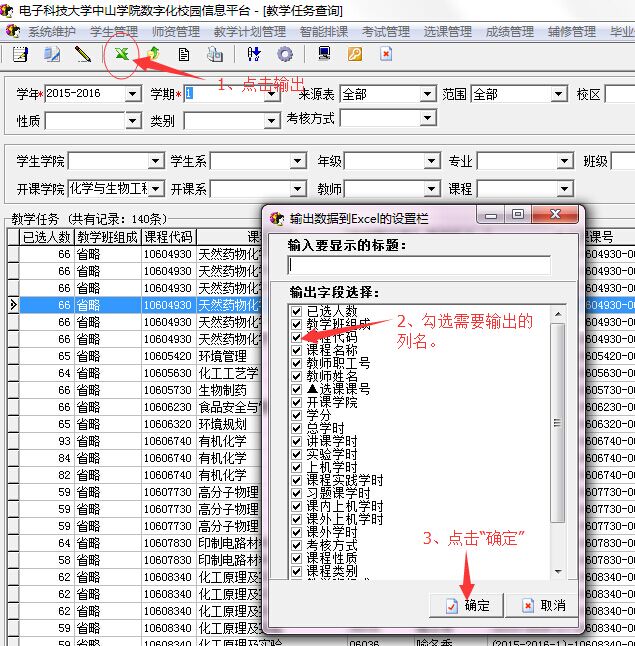The height and width of the screenshot is (646, 635).
Task: Click the red X document toolbar icon
Action: click(x=385, y=54)
